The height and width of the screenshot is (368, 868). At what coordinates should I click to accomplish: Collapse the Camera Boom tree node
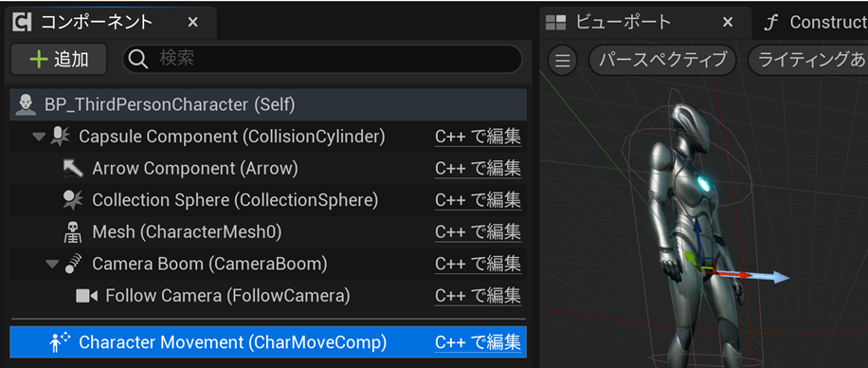point(52,265)
